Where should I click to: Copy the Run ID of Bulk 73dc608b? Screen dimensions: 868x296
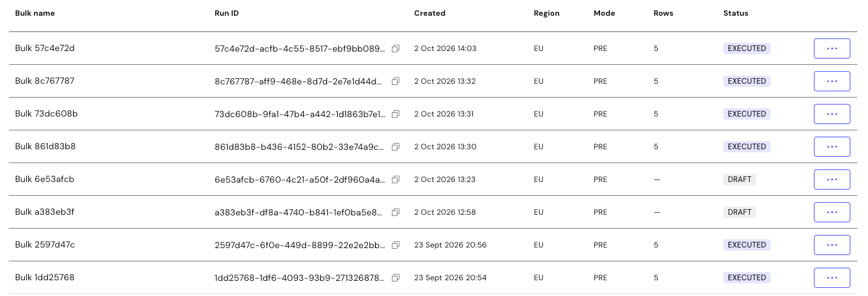pos(396,114)
